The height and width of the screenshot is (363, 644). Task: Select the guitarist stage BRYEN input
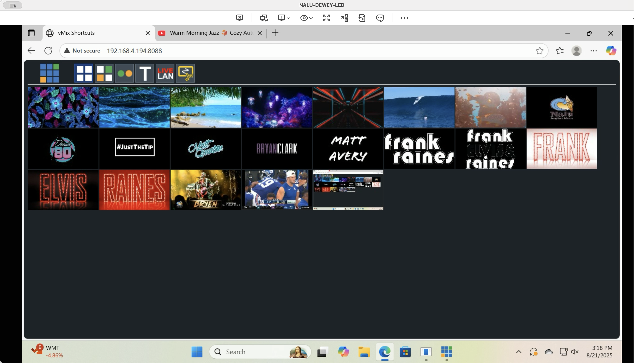pos(206,190)
